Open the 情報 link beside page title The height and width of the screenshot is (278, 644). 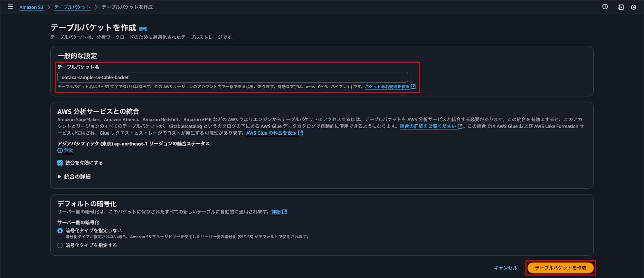[x=143, y=29]
